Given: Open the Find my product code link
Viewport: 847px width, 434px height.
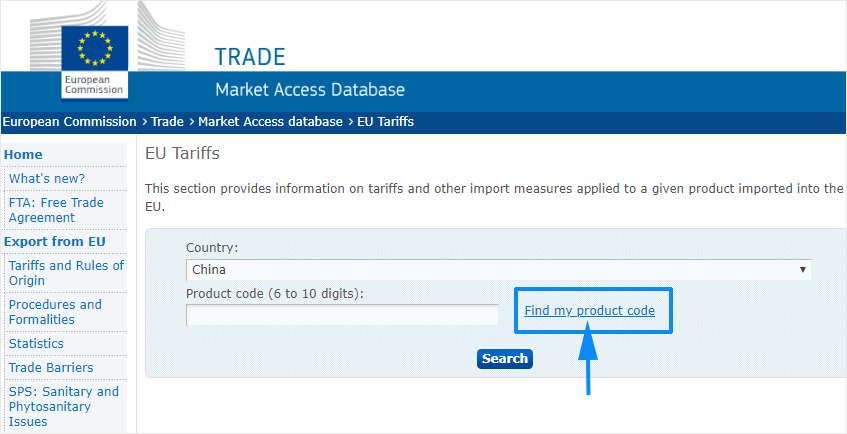Looking at the screenshot, I should pos(589,311).
